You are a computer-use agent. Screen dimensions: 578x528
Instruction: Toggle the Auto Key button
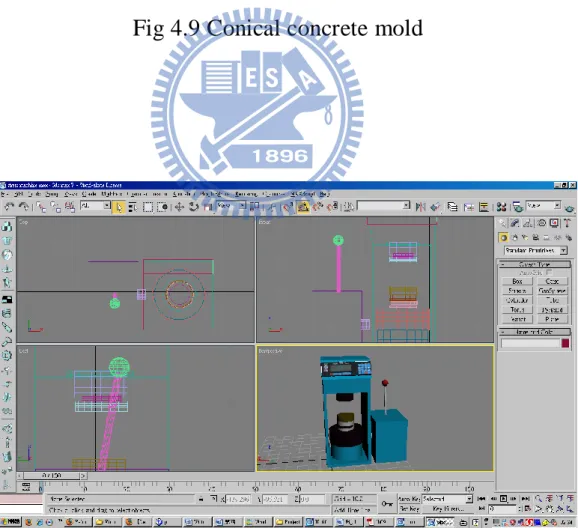pyautogui.click(x=409, y=499)
